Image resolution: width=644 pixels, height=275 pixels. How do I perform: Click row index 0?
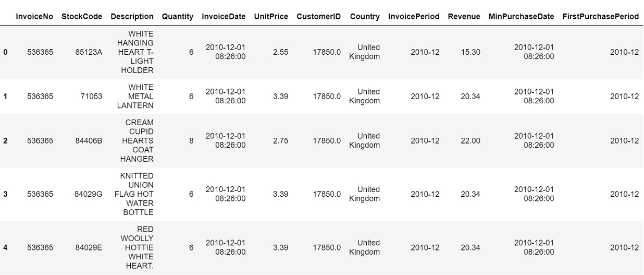[x=5, y=52]
